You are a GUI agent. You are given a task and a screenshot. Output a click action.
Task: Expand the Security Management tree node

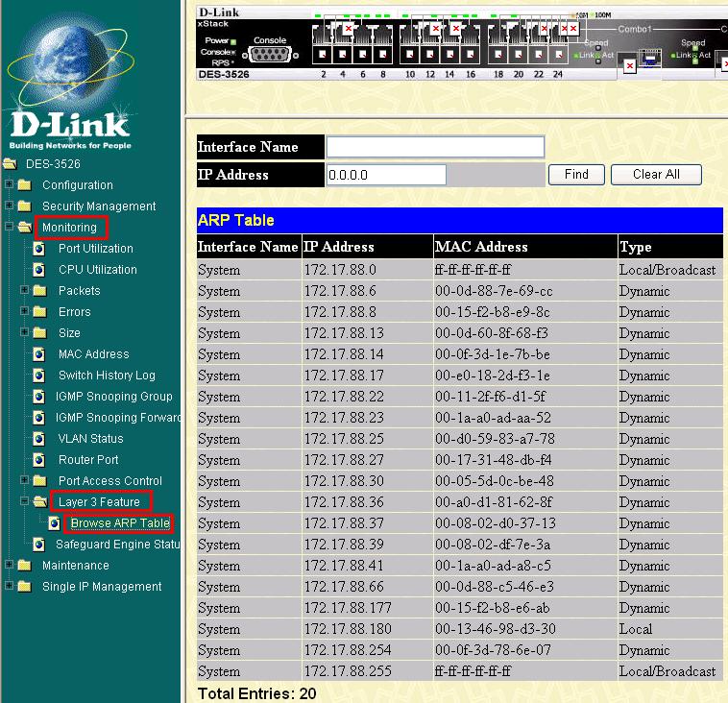[x=9, y=206]
